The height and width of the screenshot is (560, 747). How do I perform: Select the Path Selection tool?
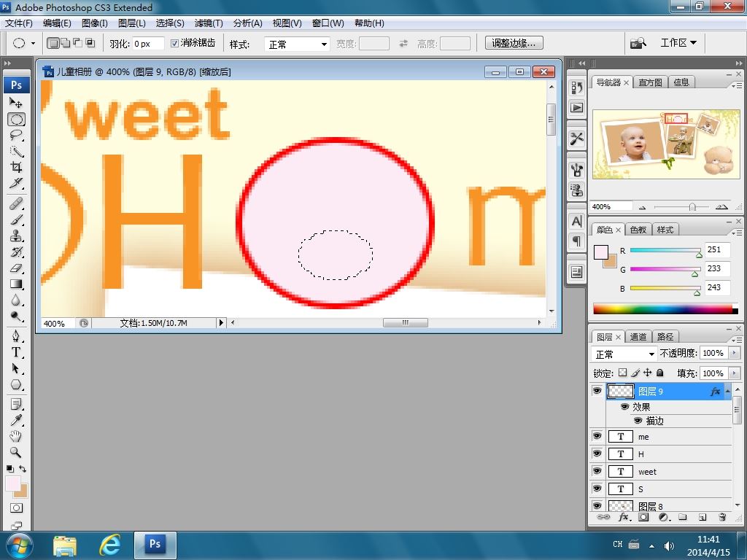pyautogui.click(x=16, y=368)
